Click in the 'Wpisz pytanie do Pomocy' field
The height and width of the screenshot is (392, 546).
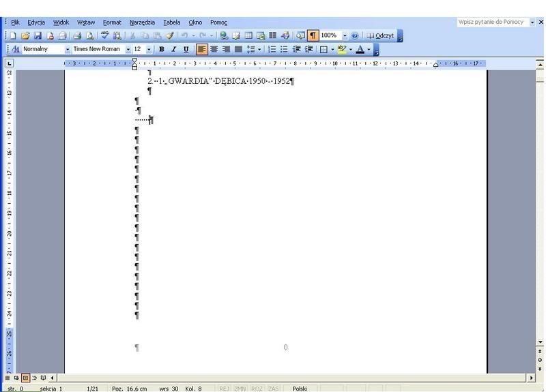(x=492, y=22)
